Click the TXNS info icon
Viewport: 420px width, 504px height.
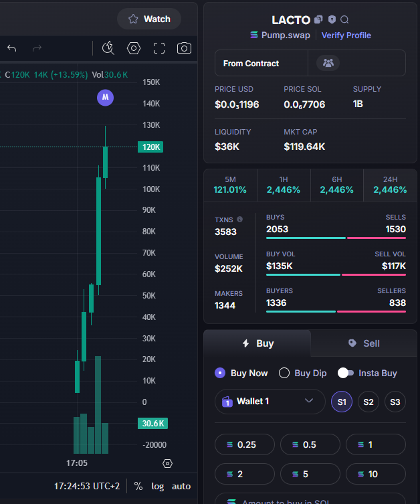pyautogui.click(x=239, y=220)
